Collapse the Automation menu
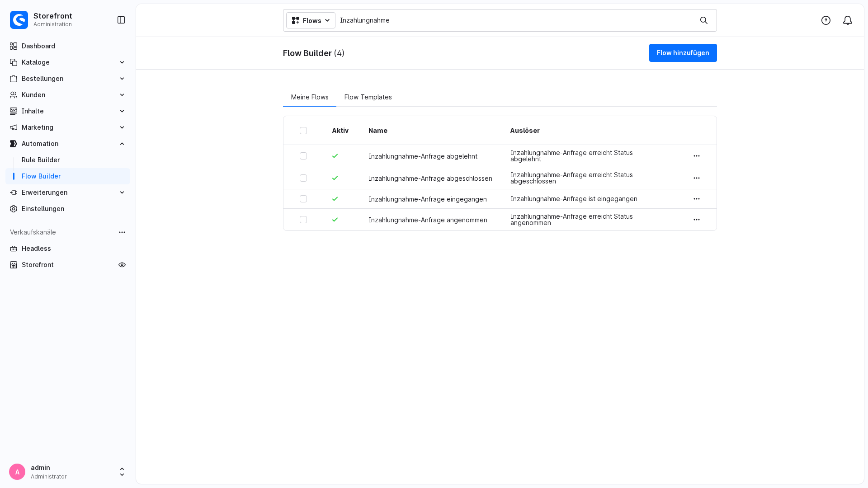 [x=68, y=144]
